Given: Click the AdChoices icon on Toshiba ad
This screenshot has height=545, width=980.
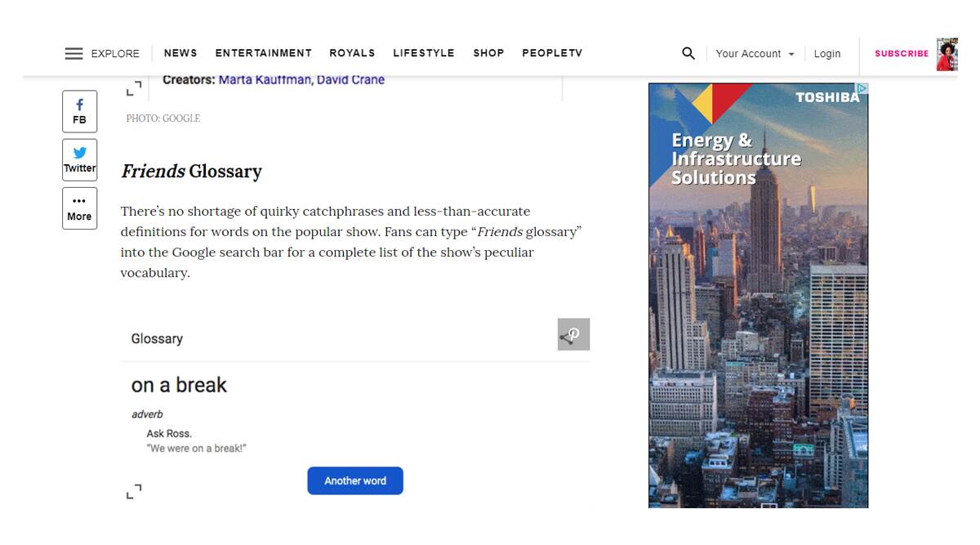Looking at the screenshot, I should click(x=862, y=88).
